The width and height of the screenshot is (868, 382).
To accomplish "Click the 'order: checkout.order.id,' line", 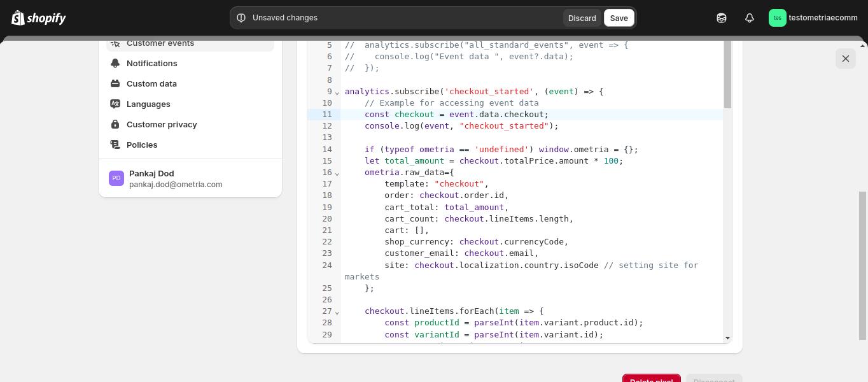I will pyautogui.click(x=447, y=195).
